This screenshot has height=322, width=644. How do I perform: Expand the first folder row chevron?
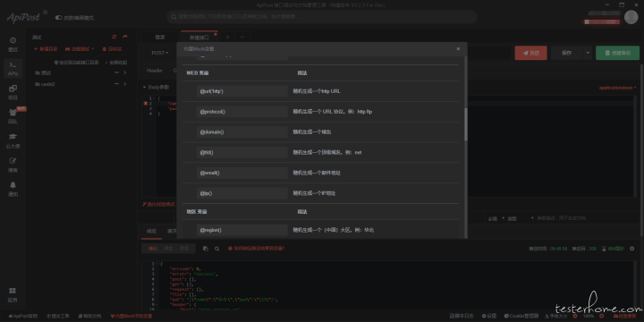[x=125, y=72]
